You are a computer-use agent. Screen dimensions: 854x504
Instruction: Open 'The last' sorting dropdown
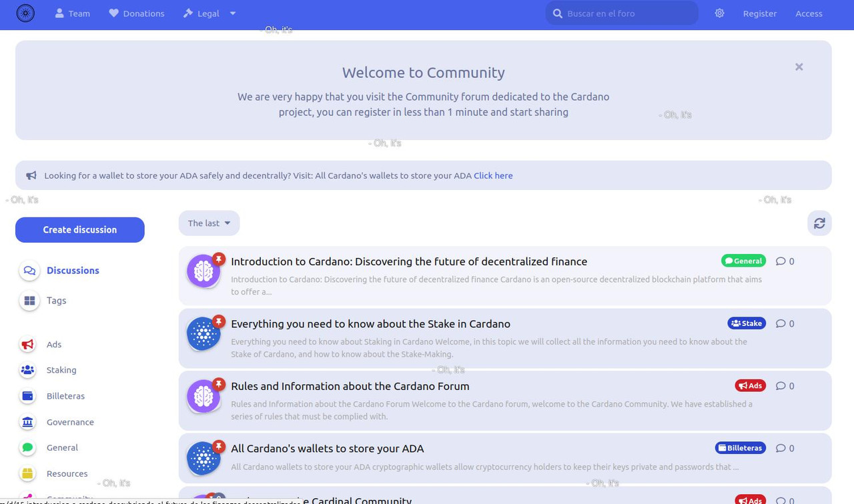pos(209,223)
